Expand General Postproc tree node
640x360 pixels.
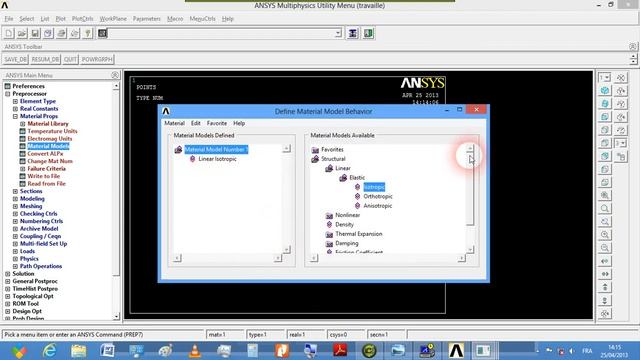pos(7,281)
